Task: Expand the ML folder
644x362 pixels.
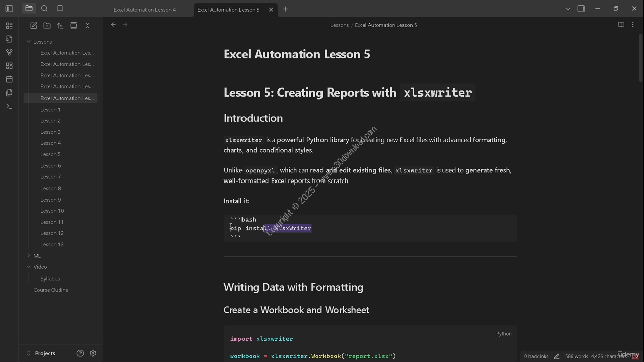Action: [x=29, y=256]
